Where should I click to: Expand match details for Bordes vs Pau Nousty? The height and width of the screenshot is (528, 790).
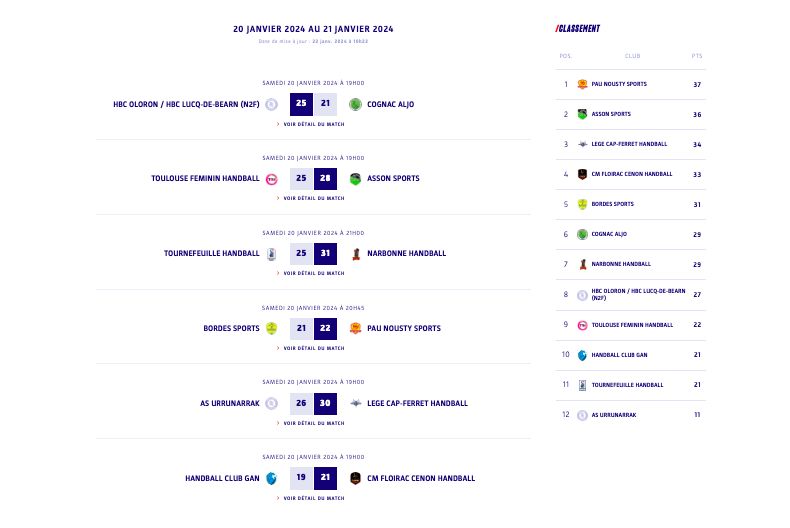click(313, 348)
